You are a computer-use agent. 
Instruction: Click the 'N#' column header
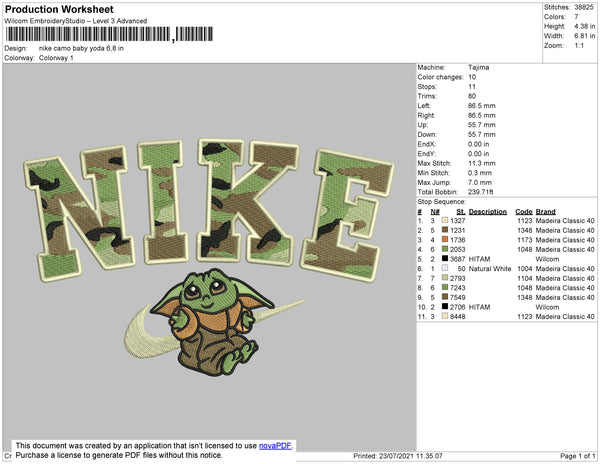pos(435,212)
